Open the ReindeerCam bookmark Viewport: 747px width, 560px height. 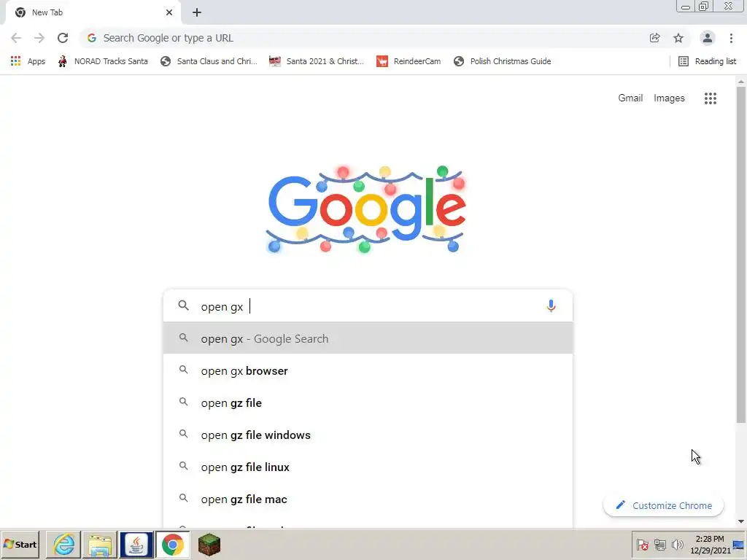409,61
